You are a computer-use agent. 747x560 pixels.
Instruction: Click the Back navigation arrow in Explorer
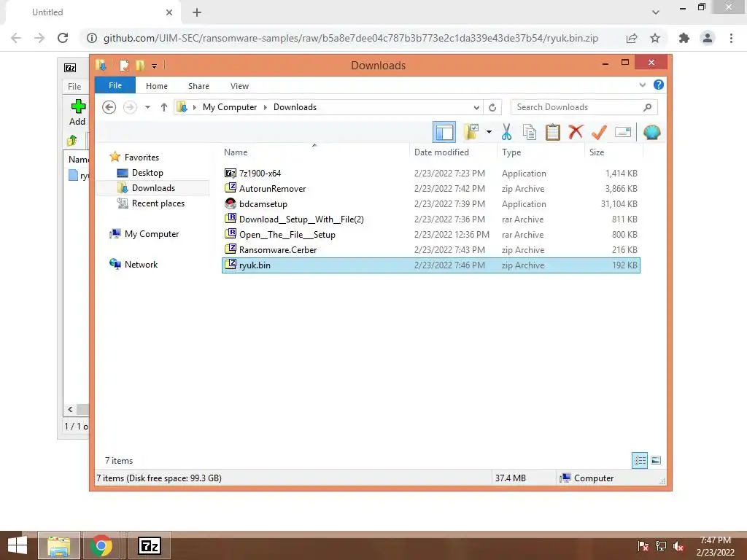(109, 107)
